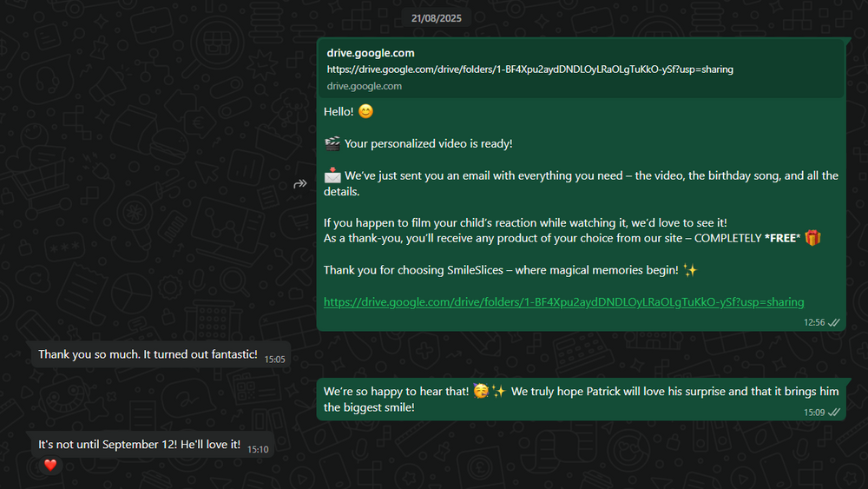The height and width of the screenshot is (489, 868).
Task: Click the grey drive.google.com domain label in preview
Action: 364,86
